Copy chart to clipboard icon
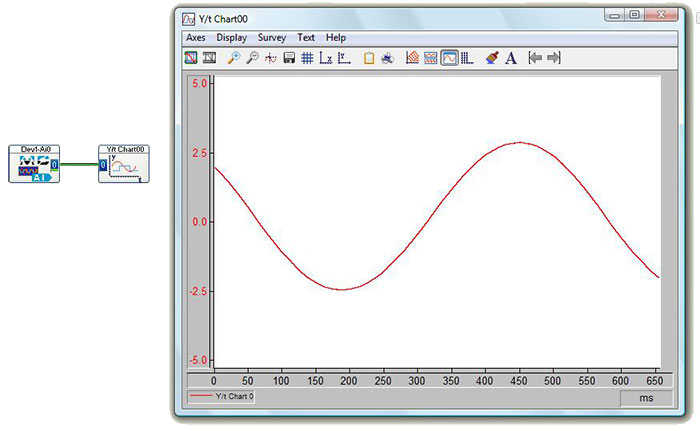 (x=369, y=58)
